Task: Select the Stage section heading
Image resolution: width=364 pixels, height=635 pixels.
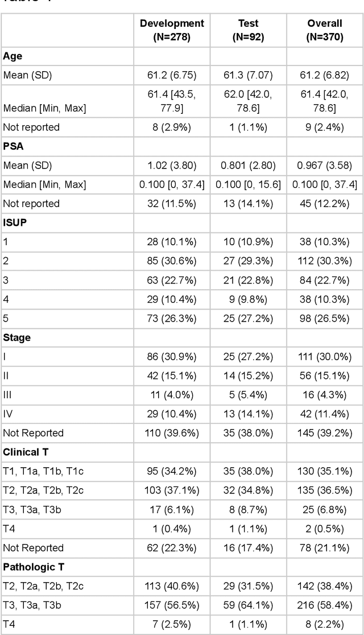Action: coord(17,337)
